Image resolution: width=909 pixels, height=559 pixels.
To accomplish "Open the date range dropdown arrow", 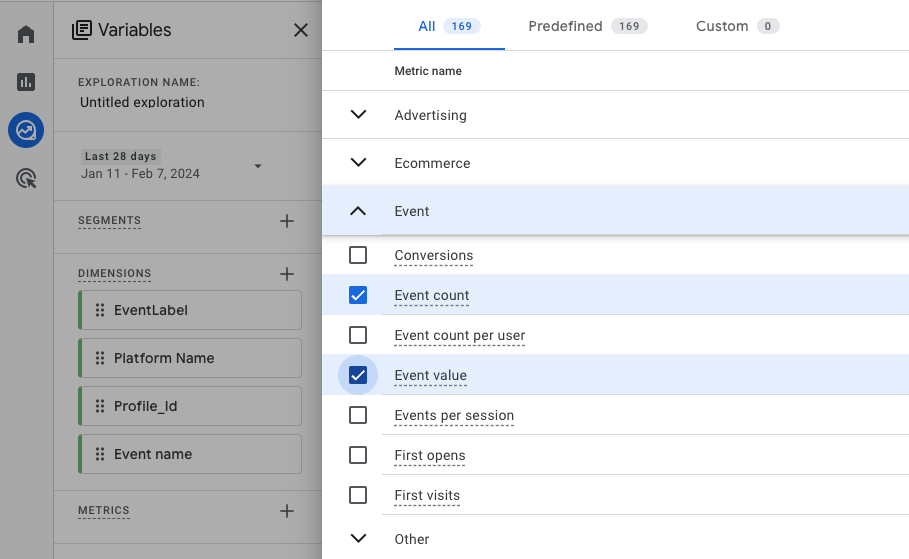I will (x=258, y=166).
